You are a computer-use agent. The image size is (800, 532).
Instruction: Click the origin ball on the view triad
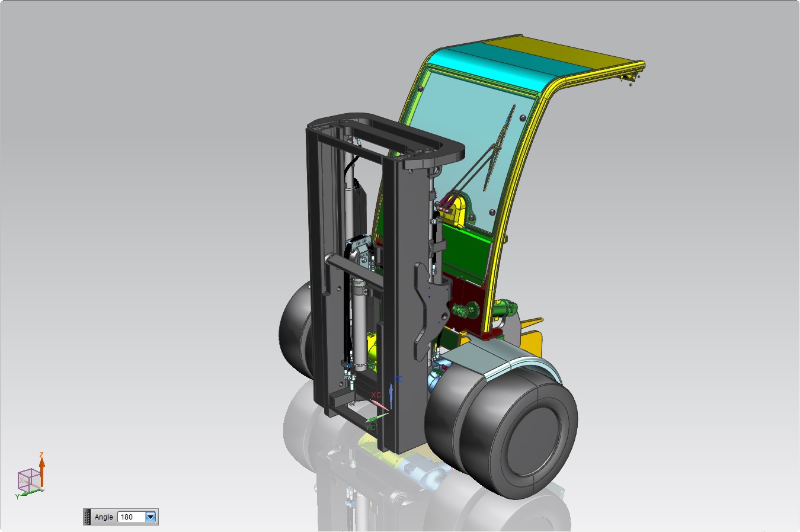point(42,489)
